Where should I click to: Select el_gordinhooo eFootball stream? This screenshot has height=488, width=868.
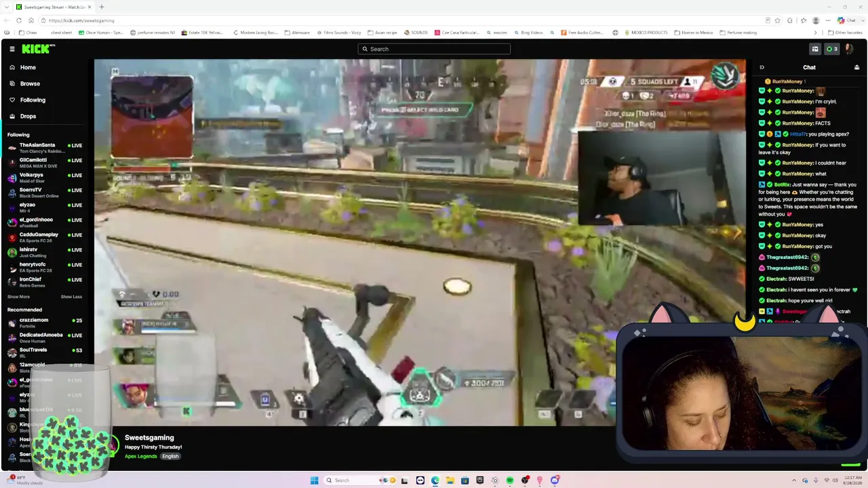click(x=45, y=222)
